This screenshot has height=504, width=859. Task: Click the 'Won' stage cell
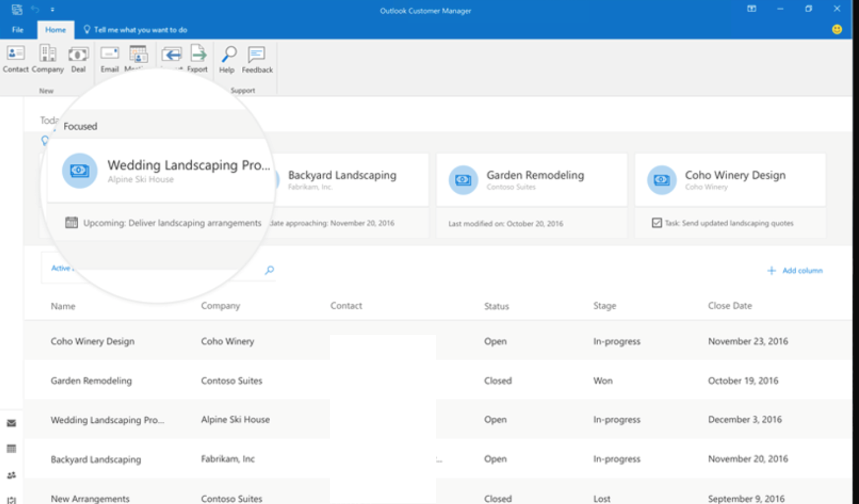(x=603, y=381)
